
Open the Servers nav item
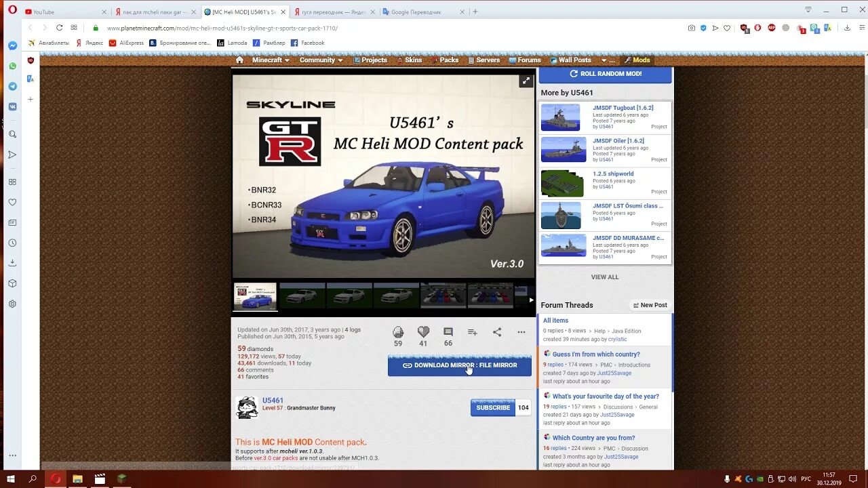point(484,60)
